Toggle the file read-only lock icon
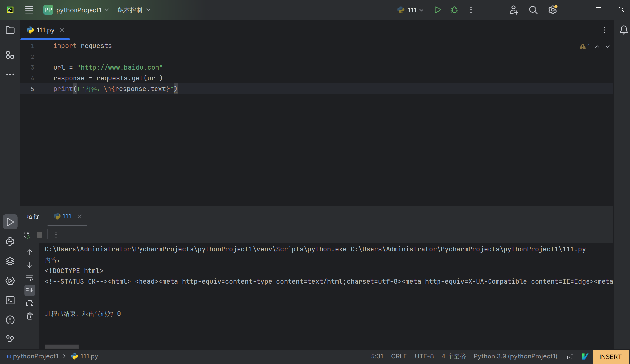 [x=570, y=356]
